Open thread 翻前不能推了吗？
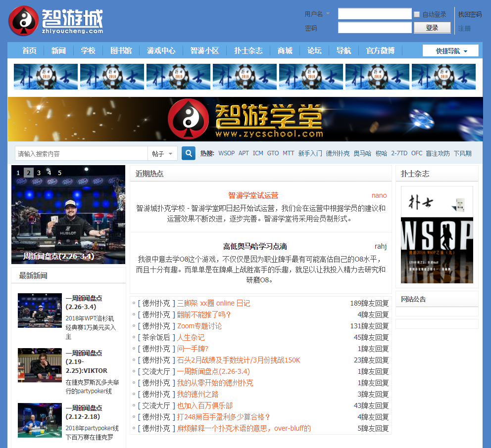Image resolution: width=491 pixels, height=448 pixels. (203, 314)
